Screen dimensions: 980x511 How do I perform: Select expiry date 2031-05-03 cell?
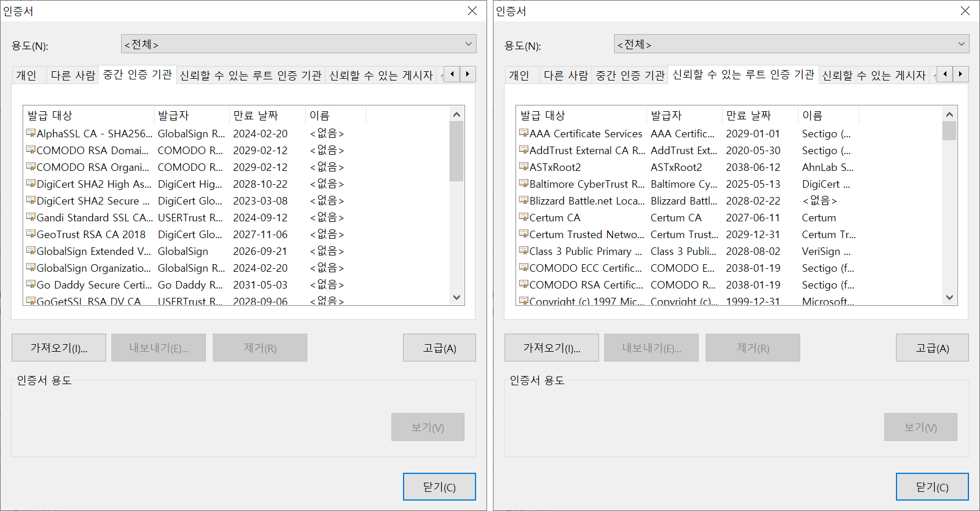pyautogui.click(x=260, y=284)
